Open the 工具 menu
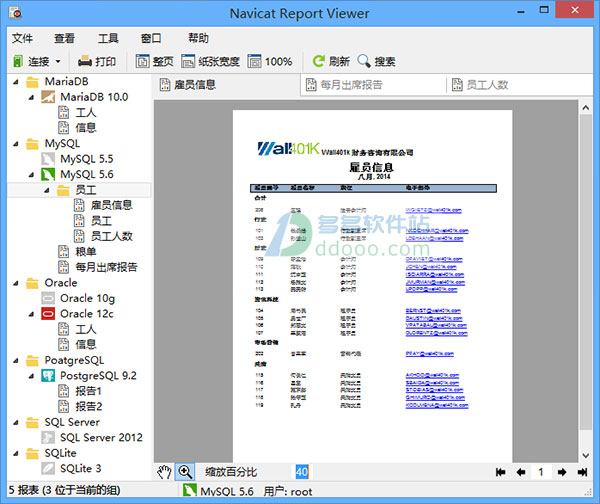The width and height of the screenshot is (600, 504). pyautogui.click(x=108, y=38)
